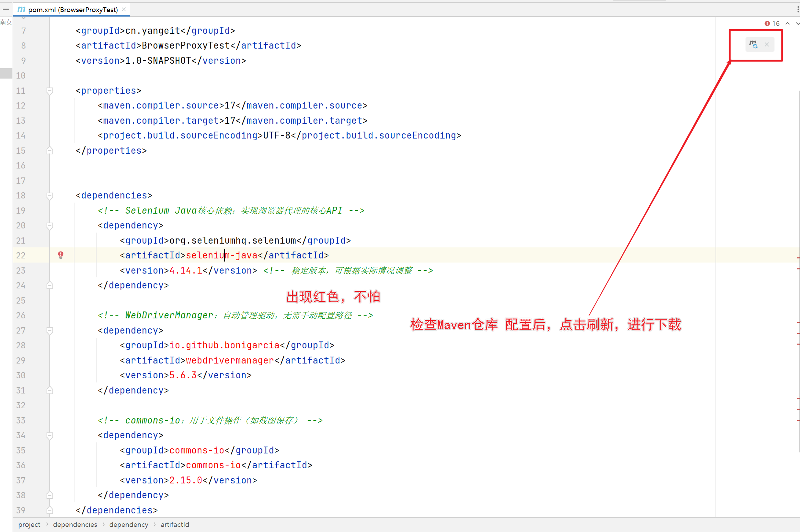Screen dimensions: 800x532
Task: Click the 'artifactId' breadcrumb item
Action: (x=175, y=524)
